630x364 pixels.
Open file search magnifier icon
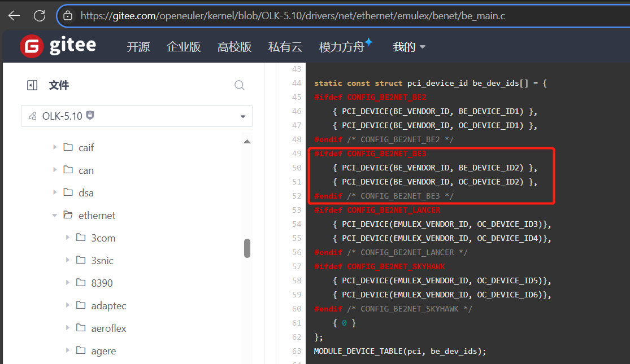[240, 85]
